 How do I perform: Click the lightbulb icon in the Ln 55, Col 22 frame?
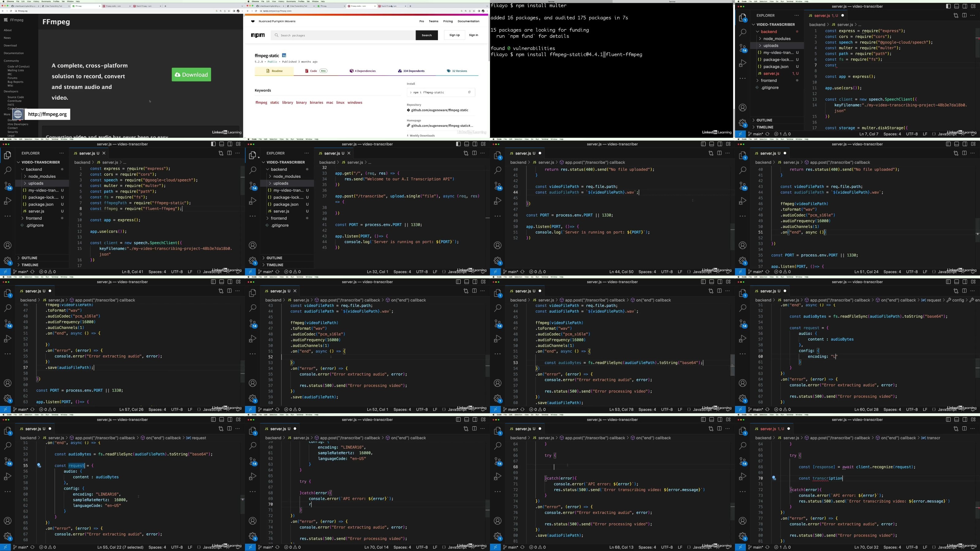pos(39,465)
